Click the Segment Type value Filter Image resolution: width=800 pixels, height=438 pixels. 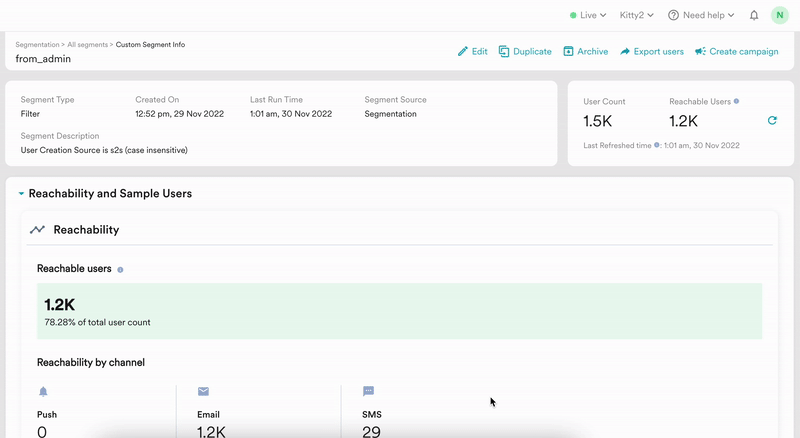(30, 114)
